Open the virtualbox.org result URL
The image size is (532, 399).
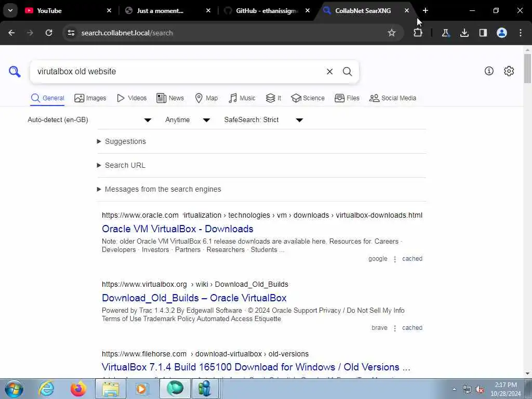click(x=195, y=284)
